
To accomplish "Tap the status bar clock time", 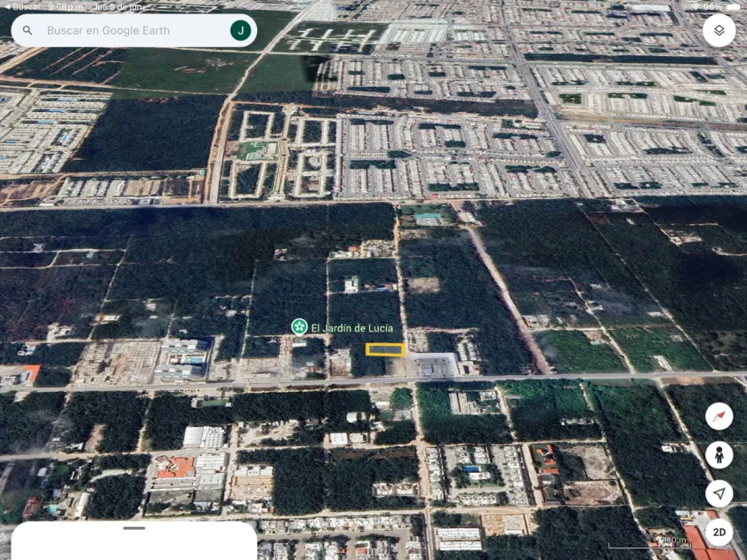I will [66, 6].
